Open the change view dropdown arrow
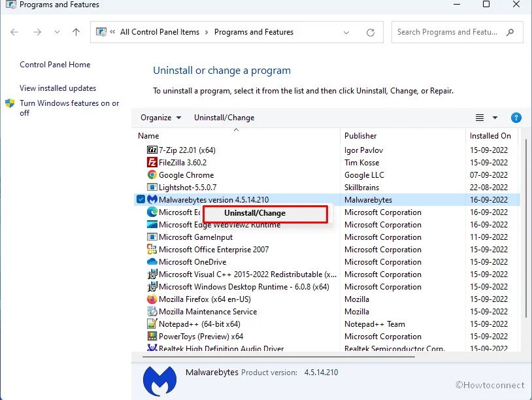This screenshot has height=400, width=532. (x=495, y=118)
